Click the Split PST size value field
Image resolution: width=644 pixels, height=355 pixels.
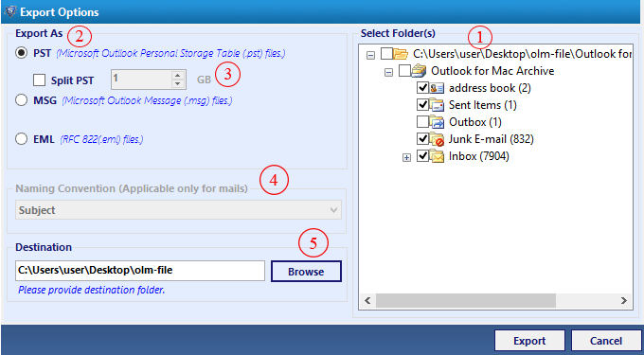(141, 80)
